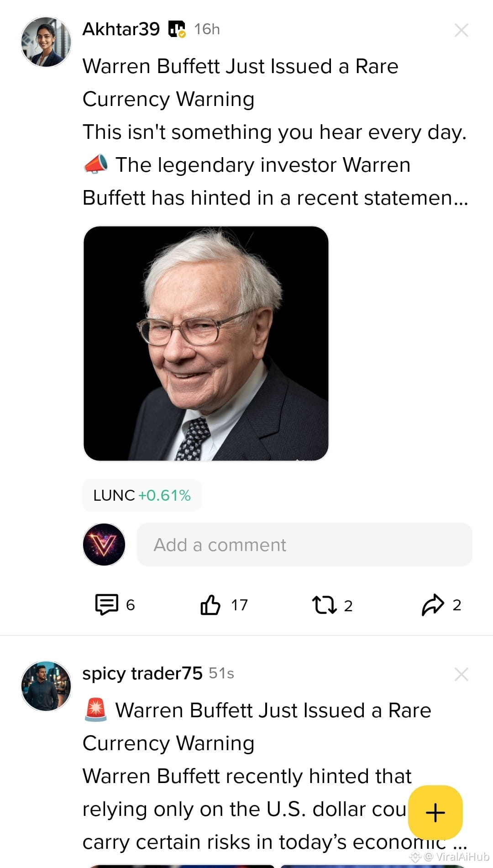The width and height of the screenshot is (493, 868).
Task: Tap the verified badge beside Akhtar39
Action: pyautogui.click(x=177, y=29)
